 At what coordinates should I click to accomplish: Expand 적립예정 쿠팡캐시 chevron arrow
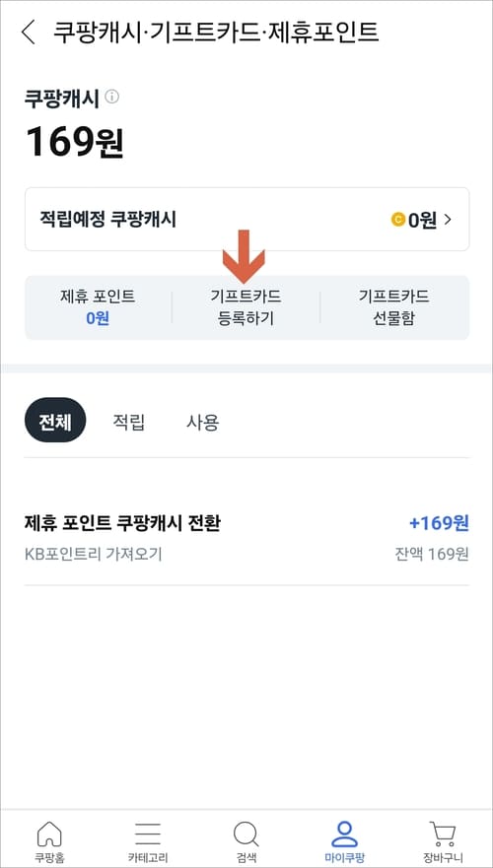click(x=448, y=220)
